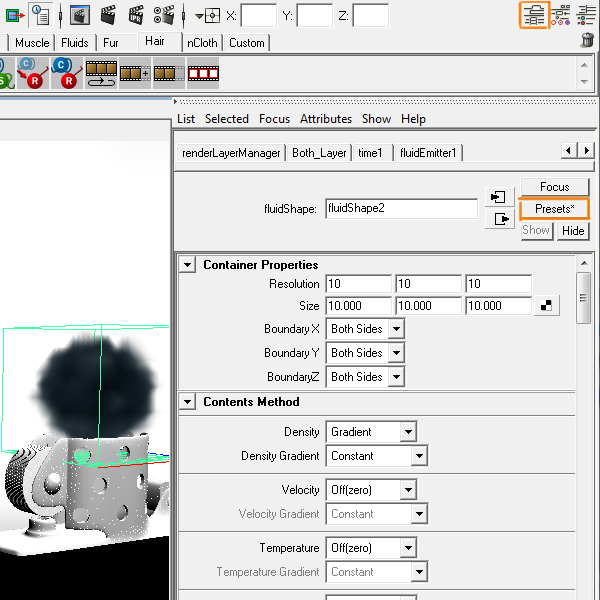Switch to the Fur shelf tab
This screenshot has width=600, height=600.
pos(111,42)
